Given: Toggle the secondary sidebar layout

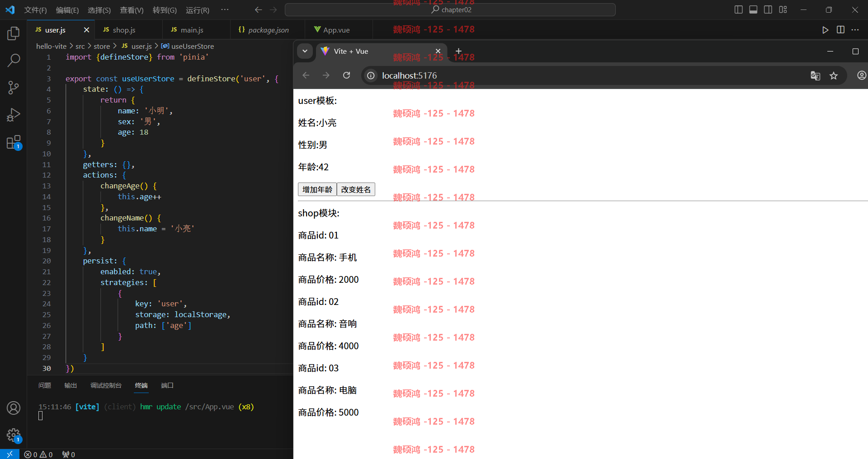Looking at the screenshot, I should coord(768,9).
